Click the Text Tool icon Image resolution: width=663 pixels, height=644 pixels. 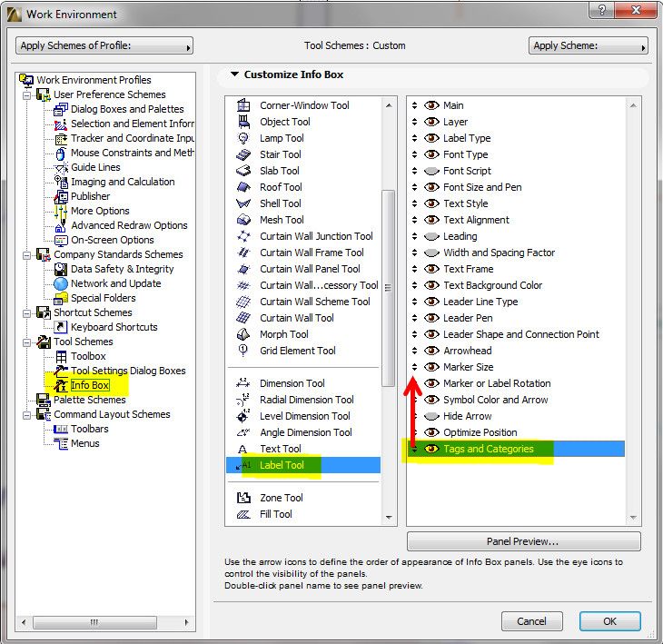click(x=242, y=449)
